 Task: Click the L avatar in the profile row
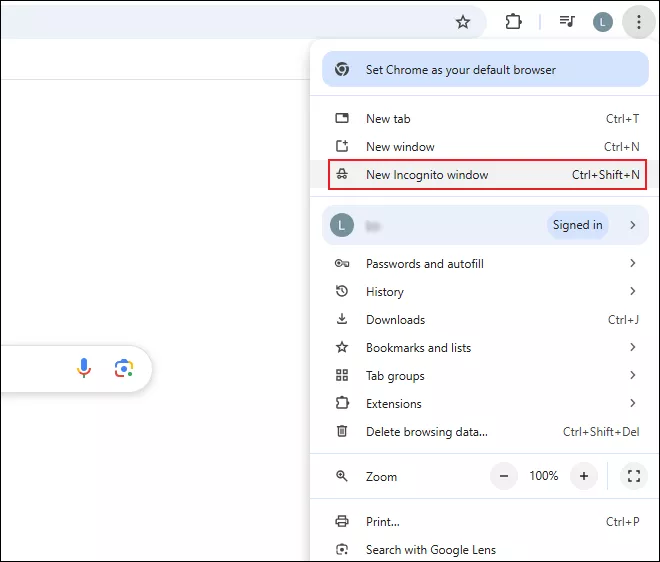click(342, 225)
